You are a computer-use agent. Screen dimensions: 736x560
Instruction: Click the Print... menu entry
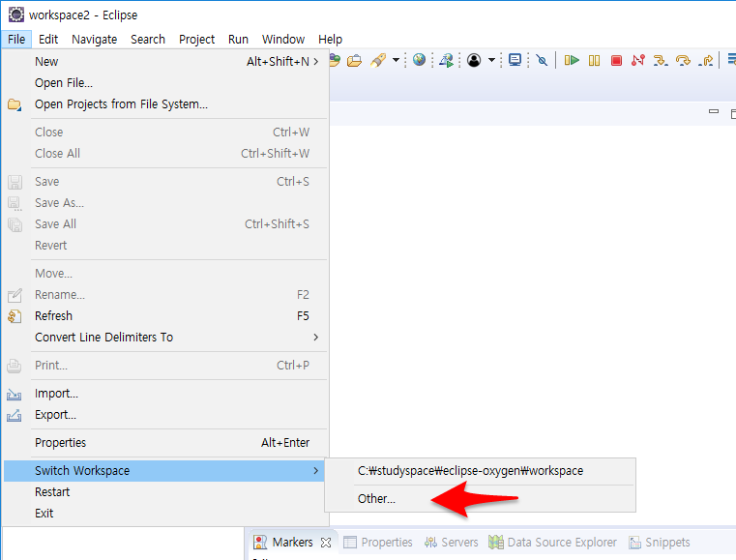164,366
